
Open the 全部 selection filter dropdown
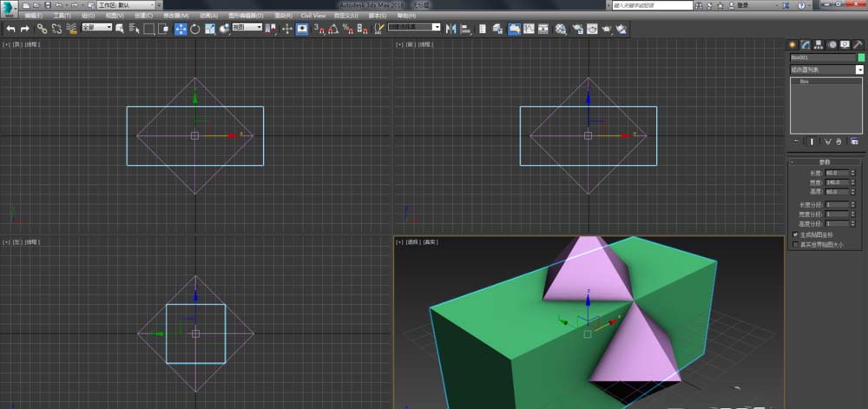tap(97, 28)
